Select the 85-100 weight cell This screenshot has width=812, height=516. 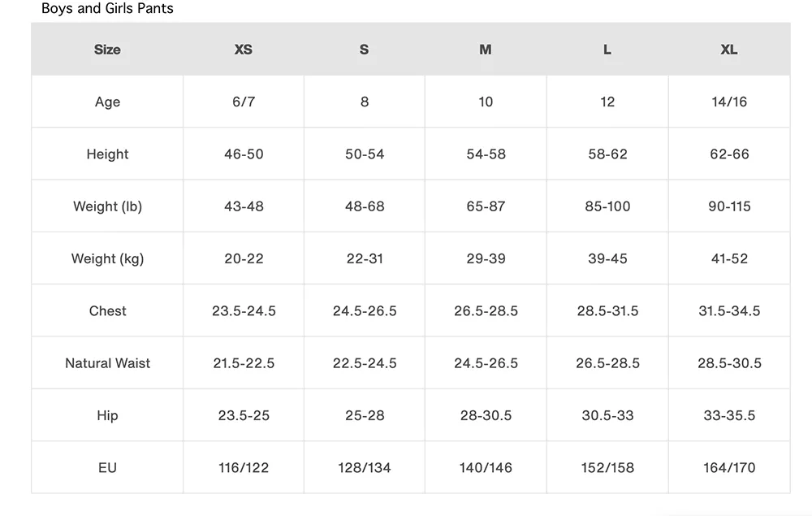coord(607,206)
